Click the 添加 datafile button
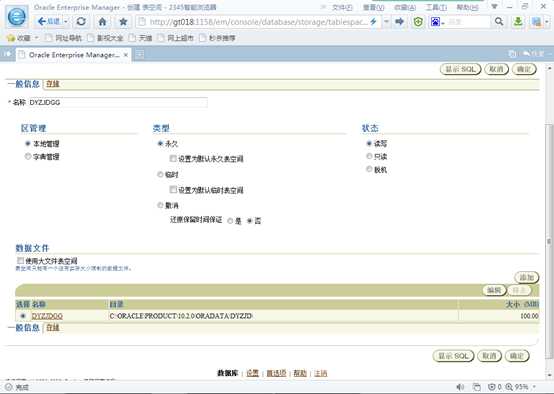Image resolution: width=554 pixels, height=394 pixels. click(526, 277)
